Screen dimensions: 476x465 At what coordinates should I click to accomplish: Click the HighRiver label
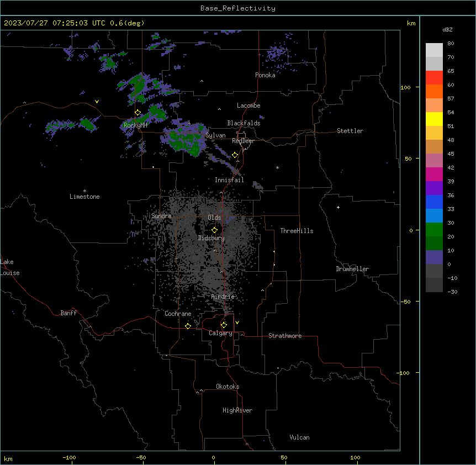tap(237, 410)
